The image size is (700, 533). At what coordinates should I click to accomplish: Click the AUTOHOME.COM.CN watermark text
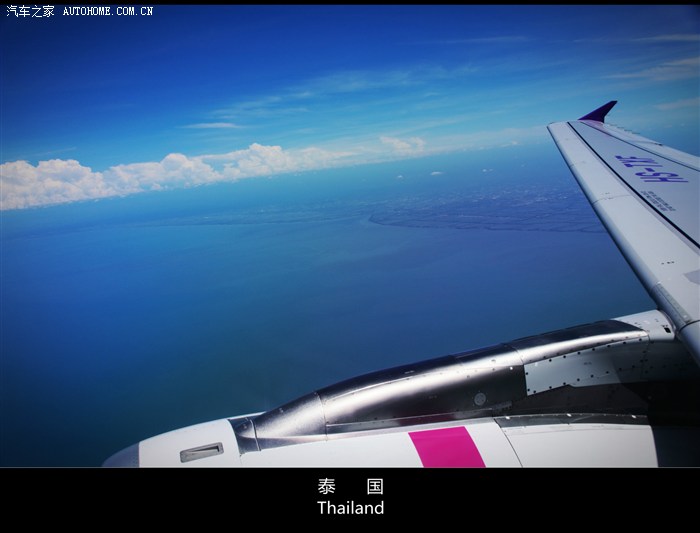108,11
